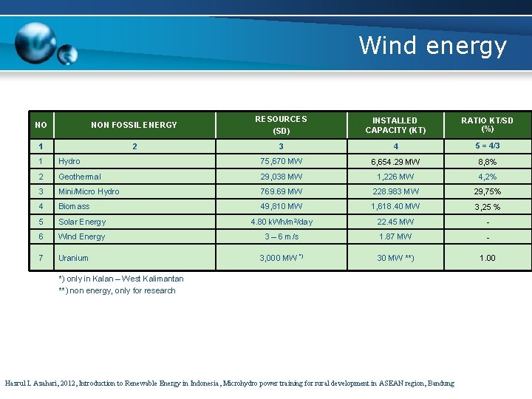Click the "1.00" ratio for Uranium
This screenshot has width=532, height=399.
[487, 258]
